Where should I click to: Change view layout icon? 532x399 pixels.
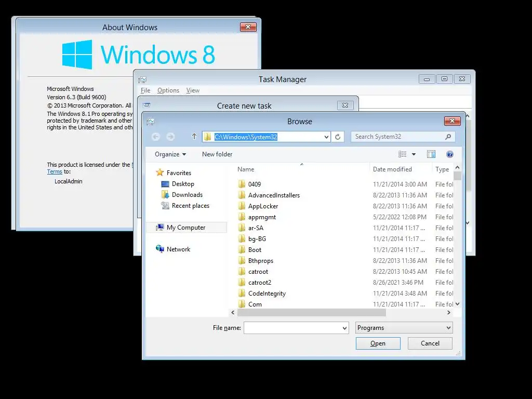[x=403, y=154]
